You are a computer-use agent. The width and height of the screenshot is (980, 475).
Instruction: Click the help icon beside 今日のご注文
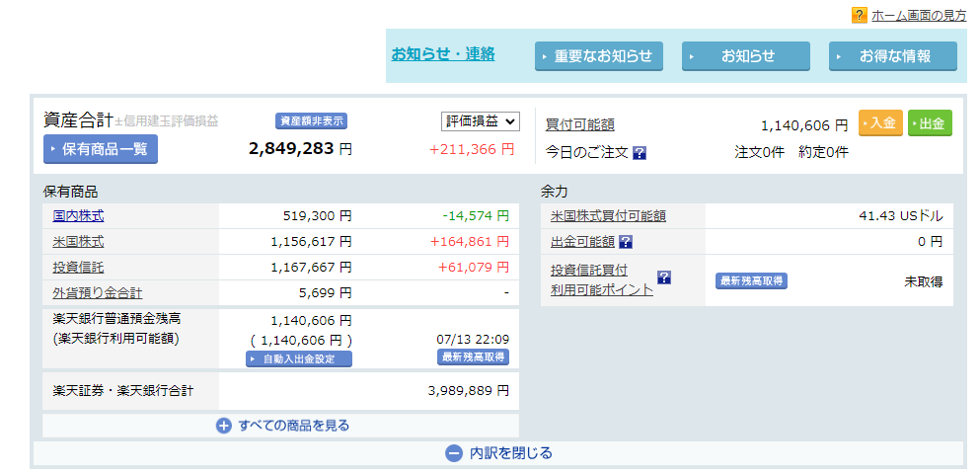click(640, 153)
